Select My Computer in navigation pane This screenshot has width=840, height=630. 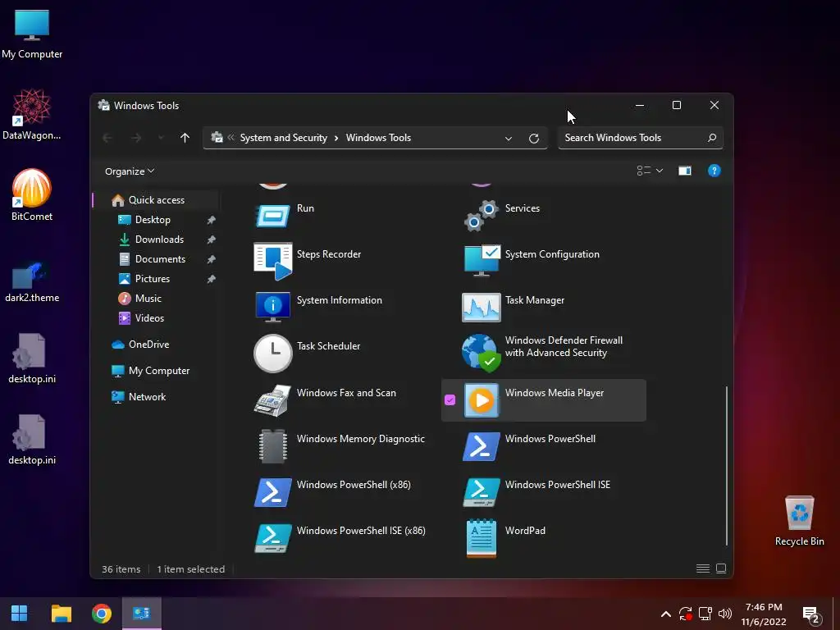158,371
